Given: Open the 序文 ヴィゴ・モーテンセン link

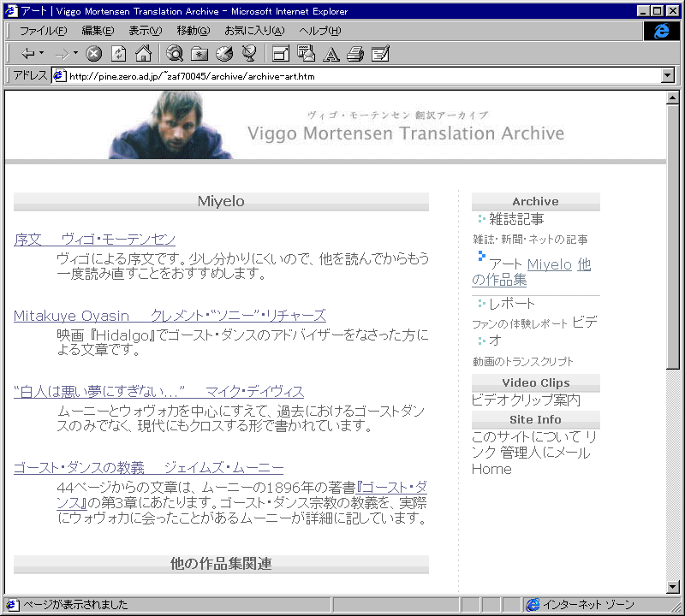Looking at the screenshot, I should 94,240.
